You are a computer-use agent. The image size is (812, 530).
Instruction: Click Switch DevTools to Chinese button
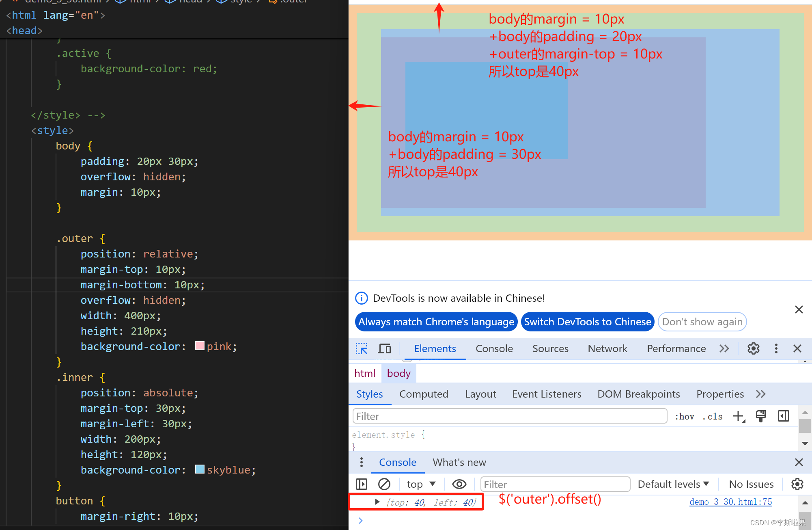(587, 322)
